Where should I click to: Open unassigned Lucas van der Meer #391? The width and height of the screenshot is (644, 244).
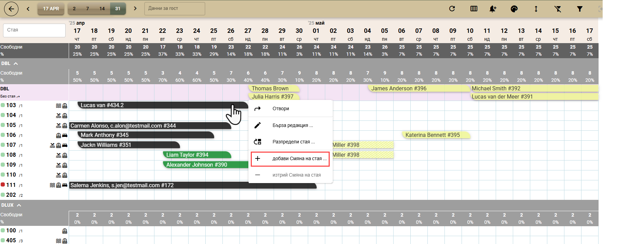click(535, 97)
